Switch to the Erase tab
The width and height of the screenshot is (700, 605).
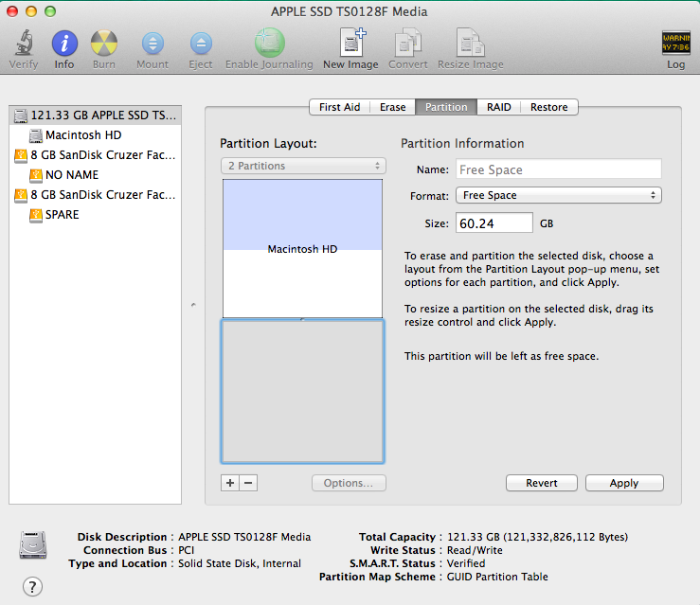pyautogui.click(x=393, y=107)
